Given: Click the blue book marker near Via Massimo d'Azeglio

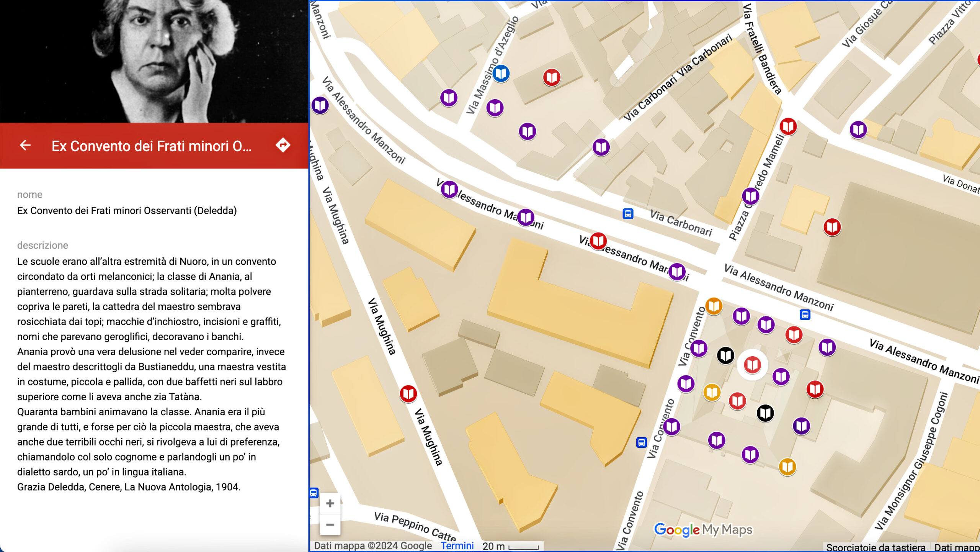Looking at the screenshot, I should pos(501,73).
